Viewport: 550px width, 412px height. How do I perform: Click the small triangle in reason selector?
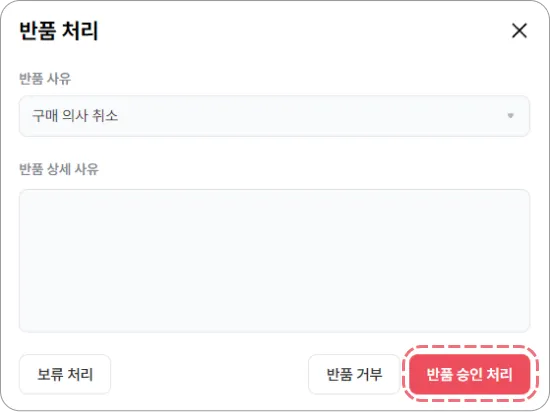coord(510,115)
